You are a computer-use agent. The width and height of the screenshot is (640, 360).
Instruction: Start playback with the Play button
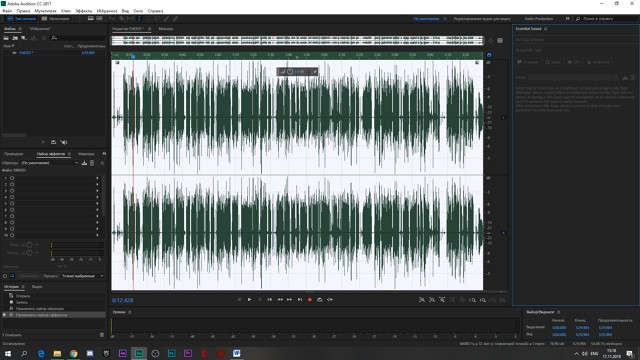tap(249, 300)
